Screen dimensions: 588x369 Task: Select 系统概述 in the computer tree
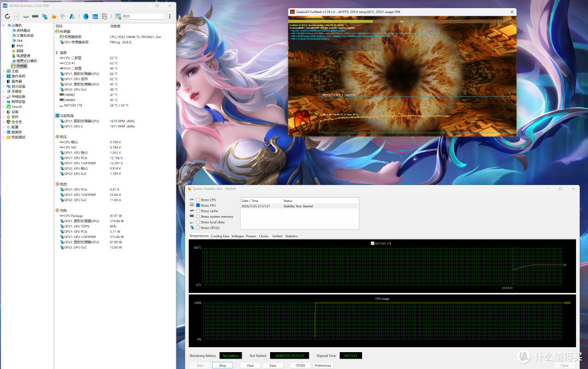23,30
